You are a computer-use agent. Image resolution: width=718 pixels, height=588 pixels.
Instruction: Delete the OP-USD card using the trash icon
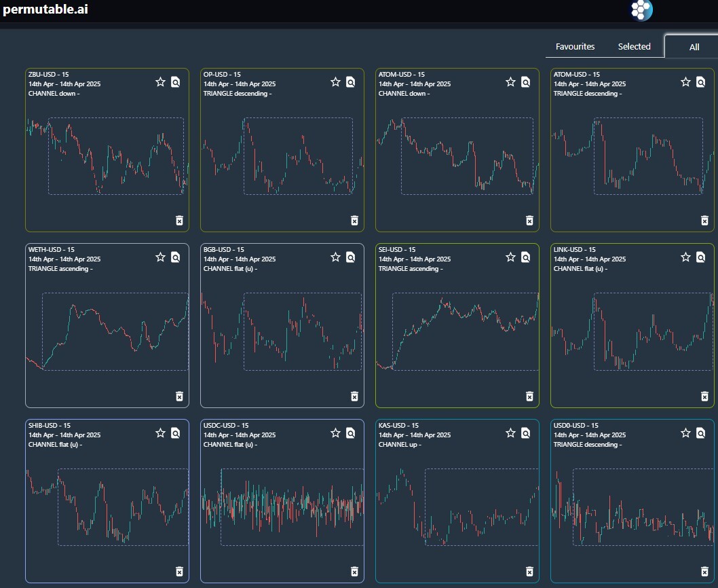pyautogui.click(x=354, y=220)
